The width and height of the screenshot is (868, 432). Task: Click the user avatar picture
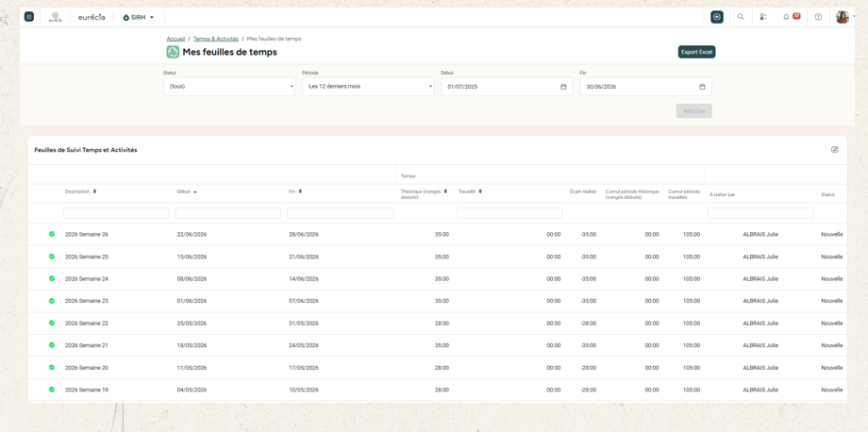click(842, 17)
